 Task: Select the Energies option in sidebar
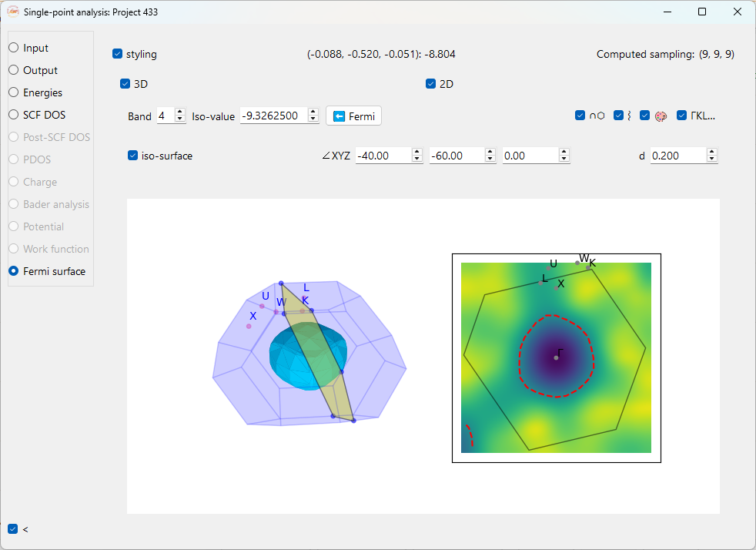click(14, 92)
